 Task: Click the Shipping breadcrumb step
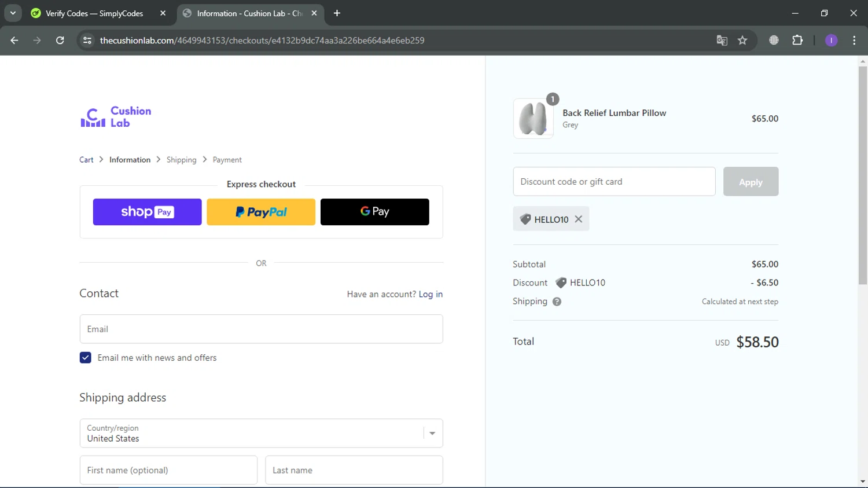tap(181, 160)
